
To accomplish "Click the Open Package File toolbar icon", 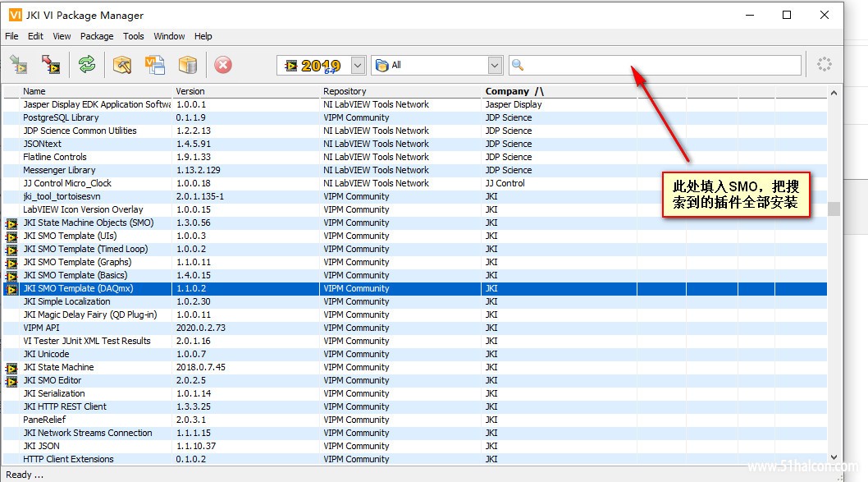I will 155,65.
